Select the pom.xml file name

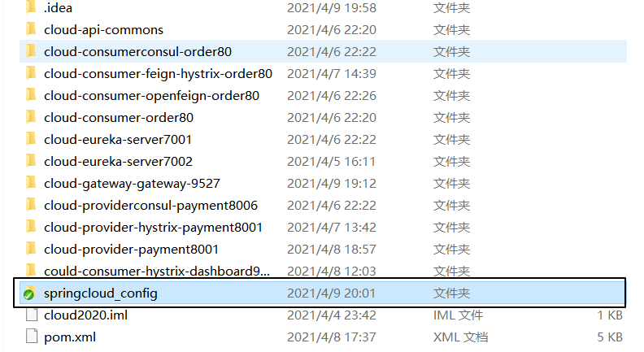(70, 337)
